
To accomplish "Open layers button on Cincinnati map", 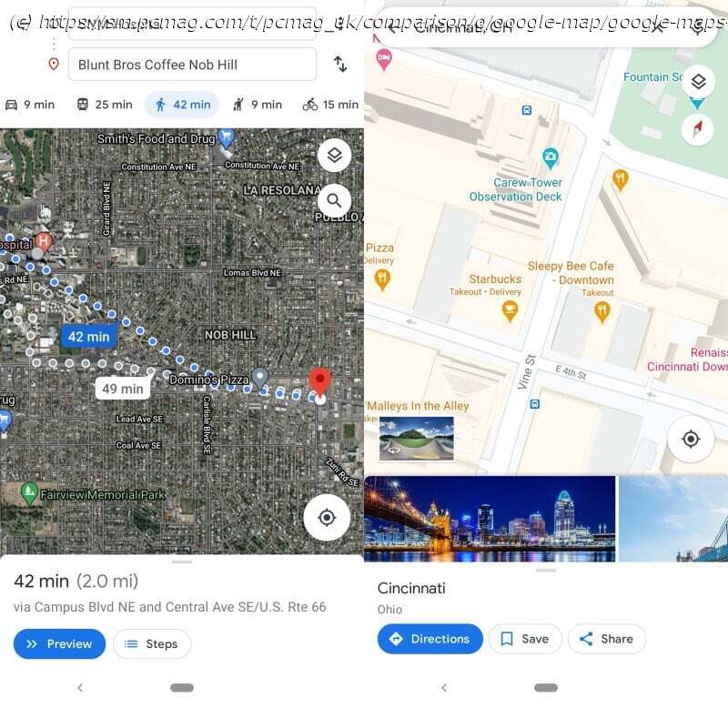I will (698, 82).
